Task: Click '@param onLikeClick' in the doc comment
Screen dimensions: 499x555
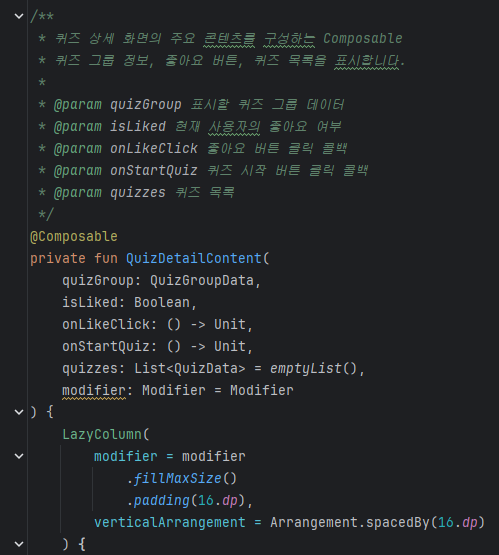Action: click(x=126, y=148)
